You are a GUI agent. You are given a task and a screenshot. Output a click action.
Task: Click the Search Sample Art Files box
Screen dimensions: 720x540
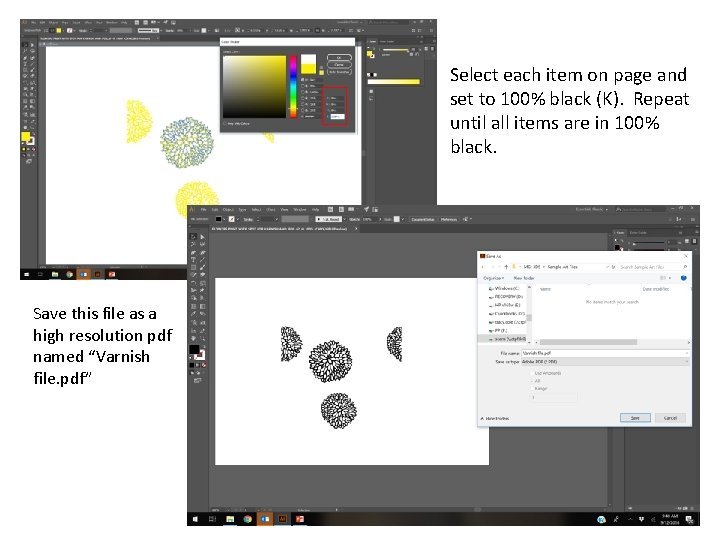(653, 267)
